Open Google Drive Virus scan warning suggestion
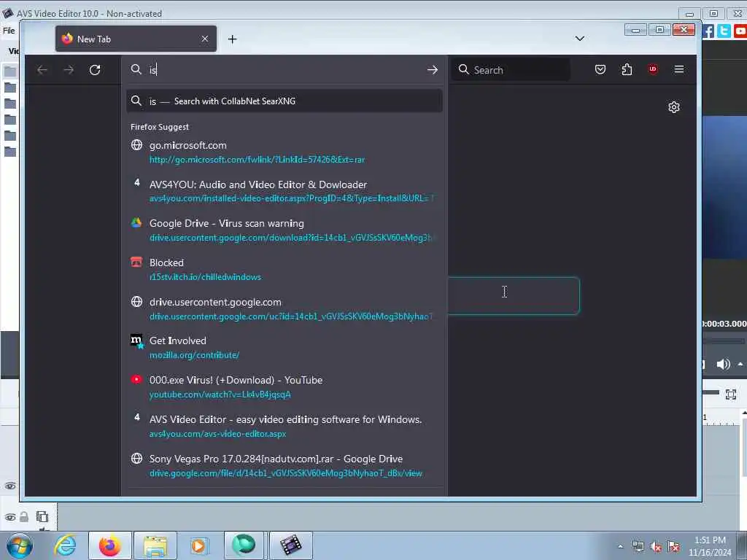Viewport: 747px width, 560px height. [284, 230]
